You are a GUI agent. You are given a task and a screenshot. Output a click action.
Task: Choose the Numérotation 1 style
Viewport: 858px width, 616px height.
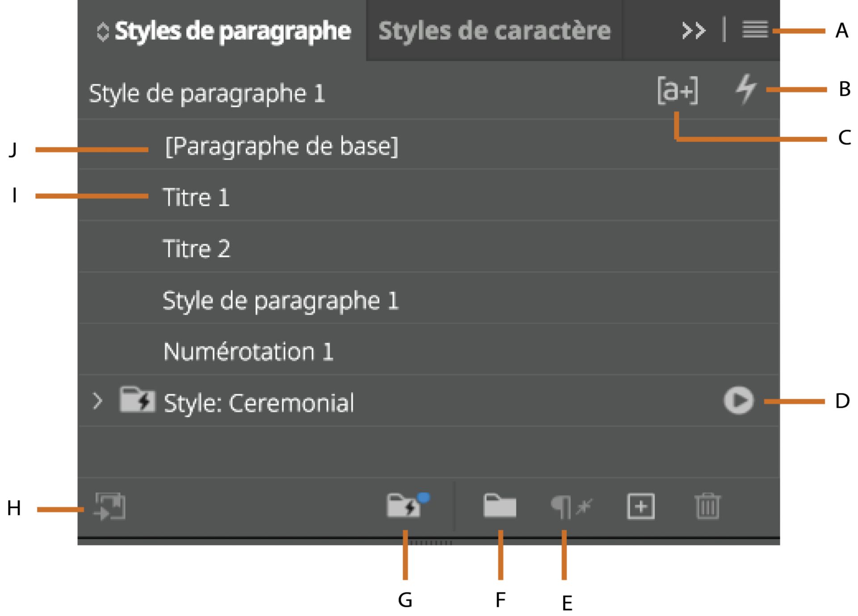pos(248,351)
